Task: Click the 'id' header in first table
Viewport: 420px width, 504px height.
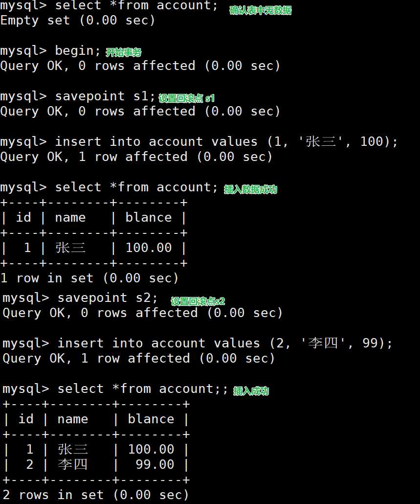Action: tap(24, 218)
